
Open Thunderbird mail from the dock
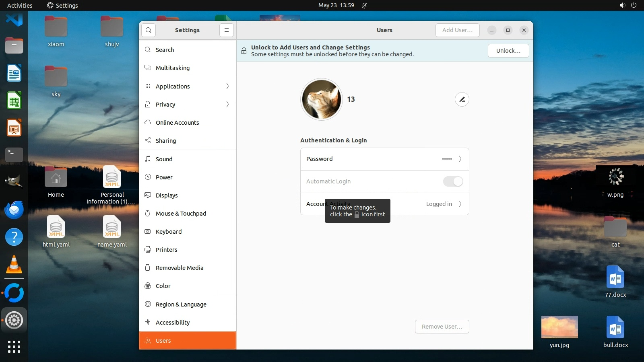pos(14,210)
